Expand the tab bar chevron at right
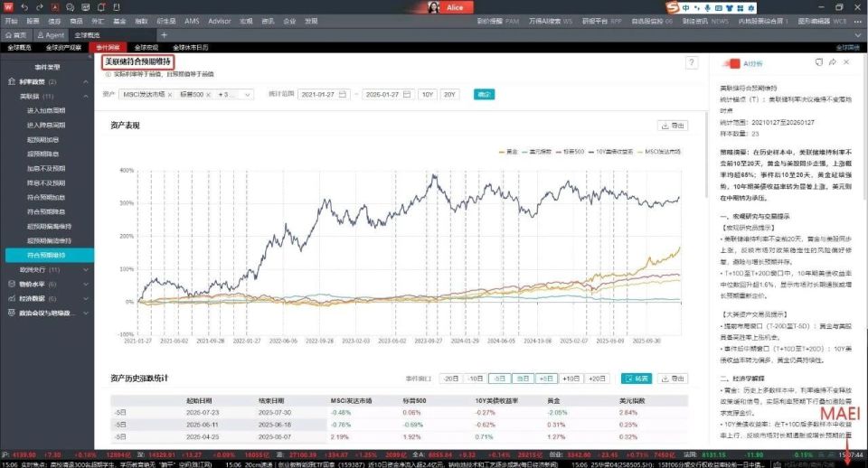Viewport: 868px width, 468px height. pyautogui.click(x=859, y=35)
